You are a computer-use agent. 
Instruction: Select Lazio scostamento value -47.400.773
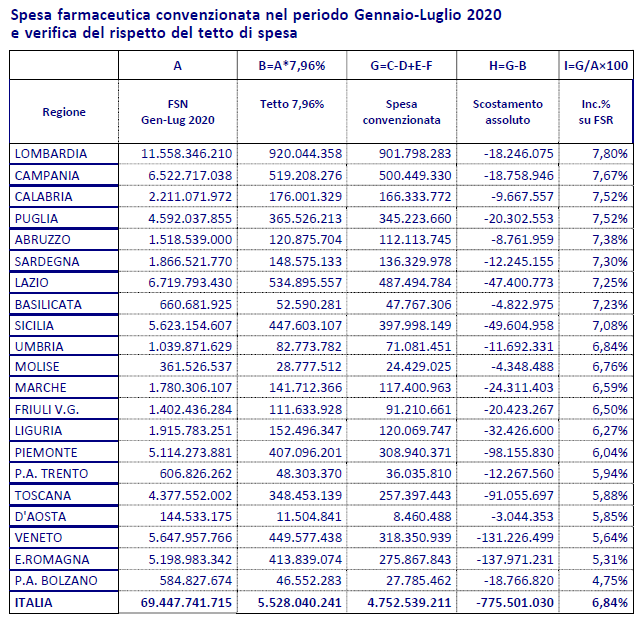(x=518, y=282)
